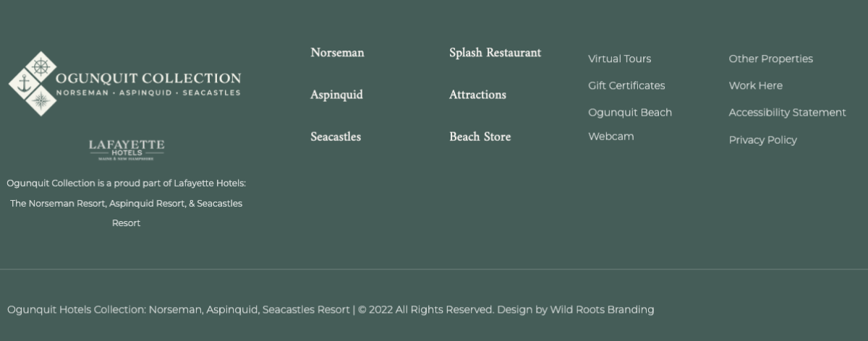Screen dimensions: 868x341
Task: Click the Ogunquit Collection diamond logo
Action: [33, 83]
